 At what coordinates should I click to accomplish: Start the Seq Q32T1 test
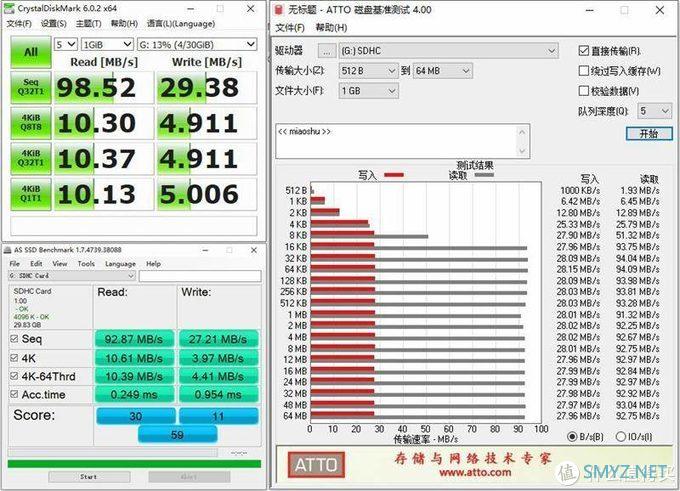click(31, 87)
